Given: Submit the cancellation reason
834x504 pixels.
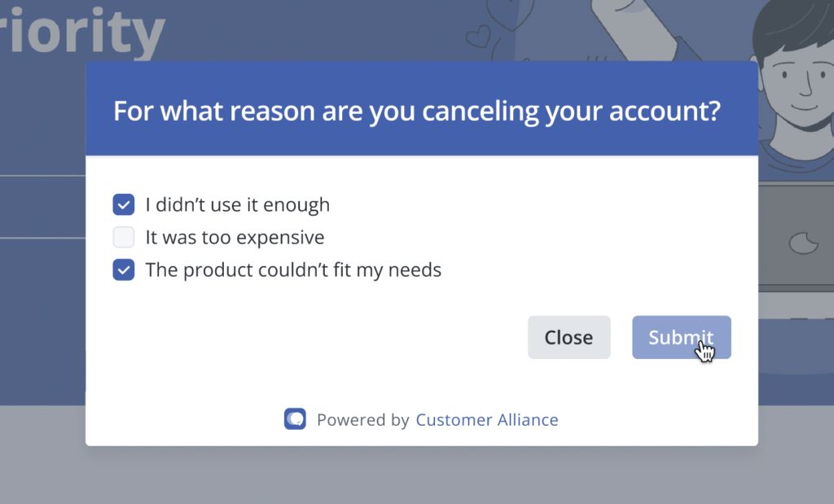Looking at the screenshot, I should [682, 337].
